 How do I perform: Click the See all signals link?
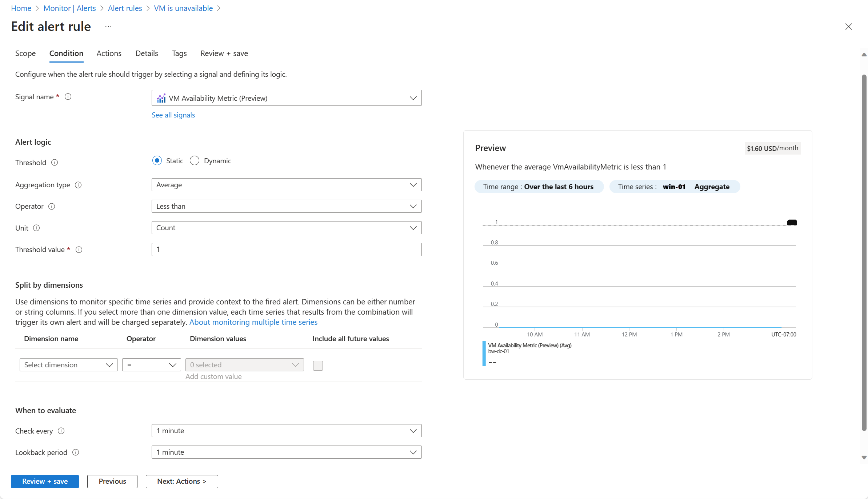[x=173, y=115]
